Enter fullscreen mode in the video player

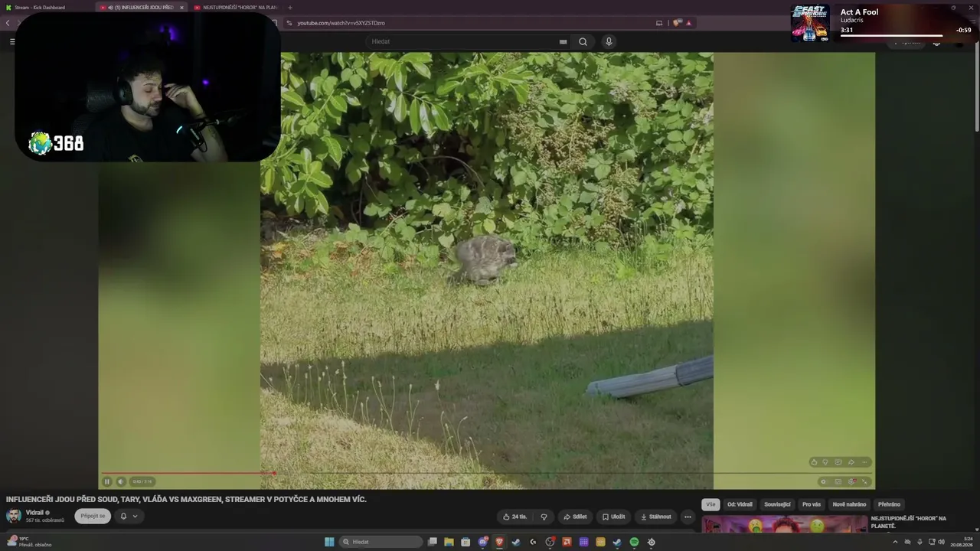pyautogui.click(x=865, y=481)
